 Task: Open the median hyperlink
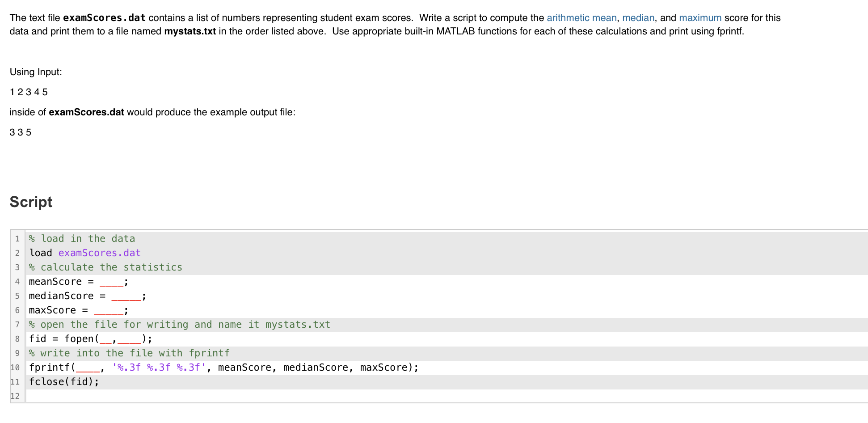coord(638,18)
